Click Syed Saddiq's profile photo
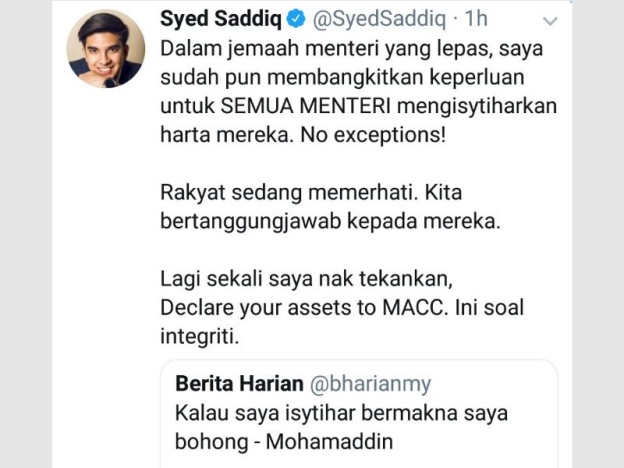The height and width of the screenshot is (468, 624). pos(106,50)
